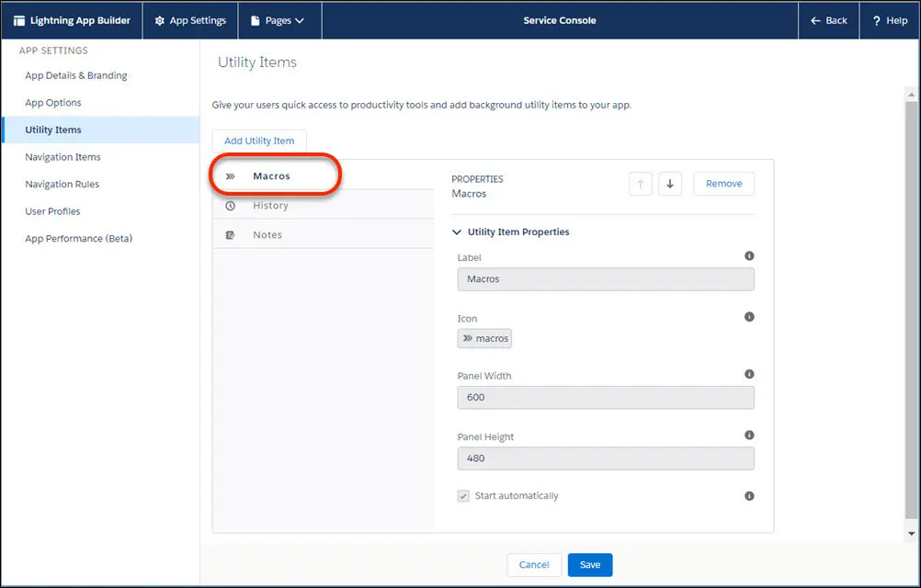The width and height of the screenshot is (921, 588).
Task: Open App Performance (Beta) settings
Action: [x=79, y=239]
